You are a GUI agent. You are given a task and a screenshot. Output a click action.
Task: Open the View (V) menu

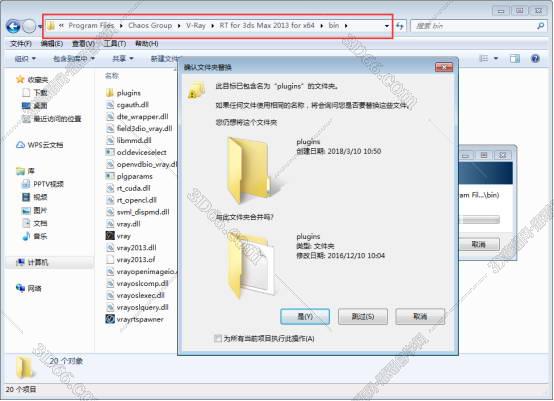point(83,43)
